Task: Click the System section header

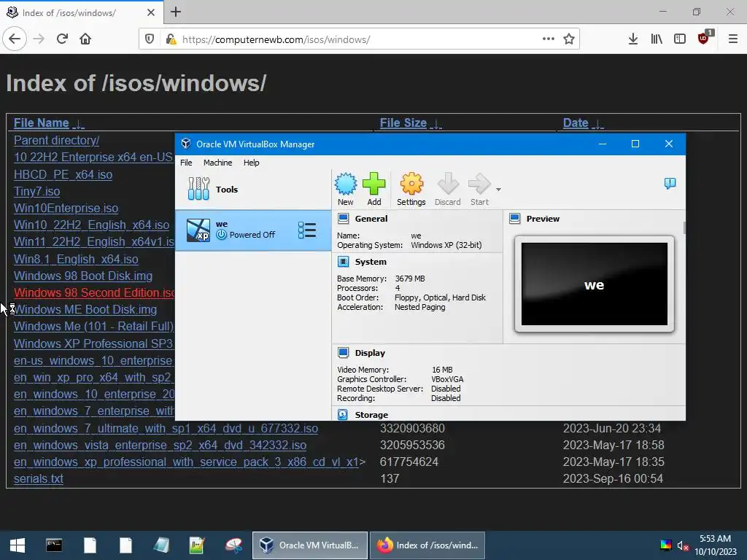Action: click(370, 262)
